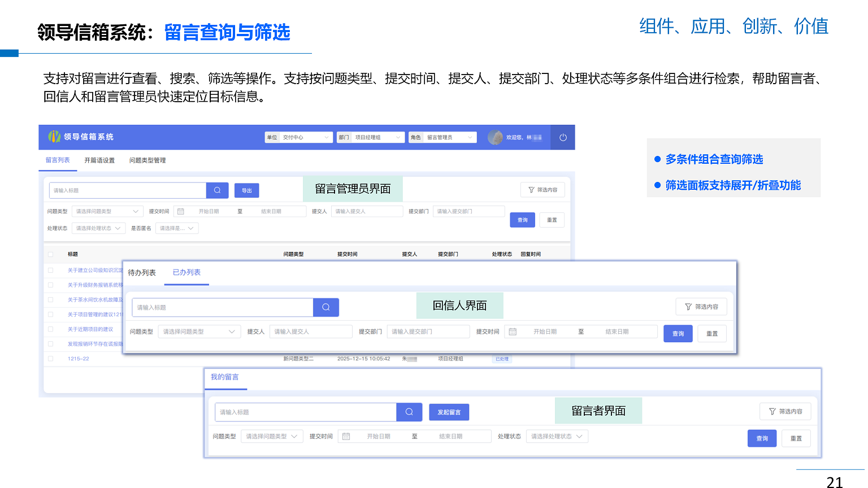Image resolution: width=868 pixels, height=488 pixels.
Task: Click the 筛选内容 funnel icon on the admin panel
Action: click(x=542, y=189)
